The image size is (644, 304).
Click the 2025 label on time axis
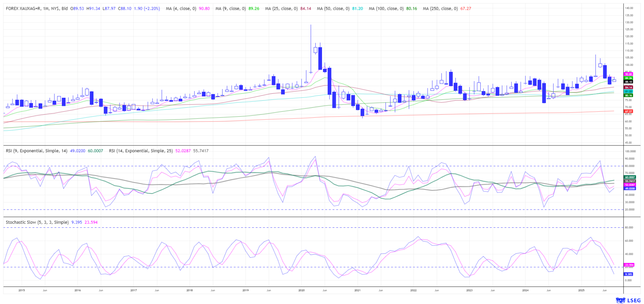[581, 290]
